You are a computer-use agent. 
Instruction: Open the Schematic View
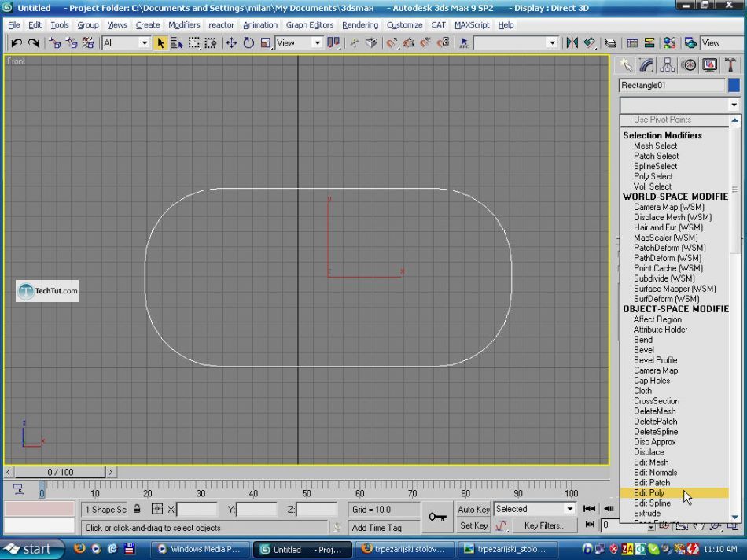[649, 43]
